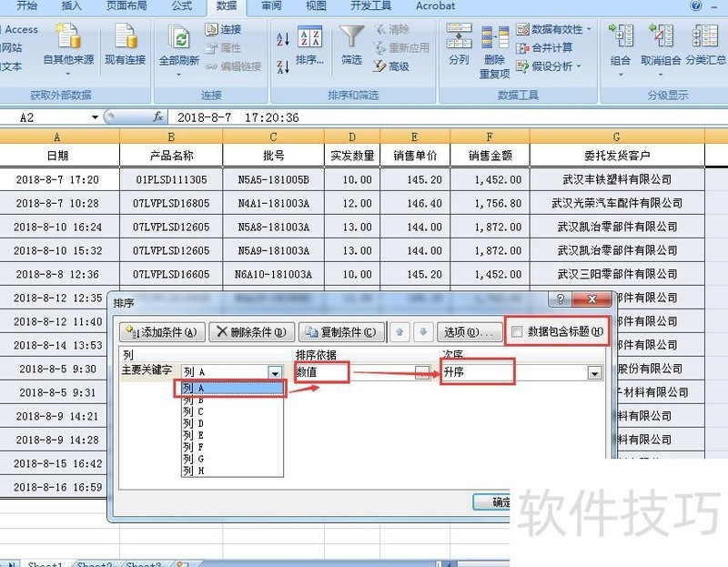Image resolution: width=728 pixels, height=567 pixels.
Task: Click the Name Box showing A2
Action: coord(45,117)
